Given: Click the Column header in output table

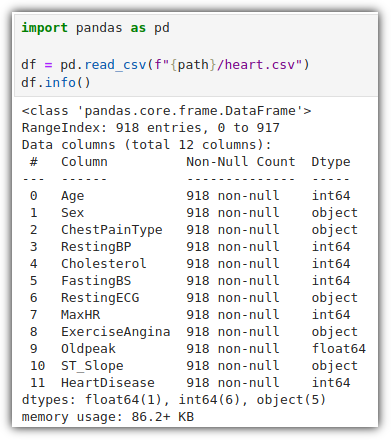Looking at the screenshot, I should pos(84,162).
